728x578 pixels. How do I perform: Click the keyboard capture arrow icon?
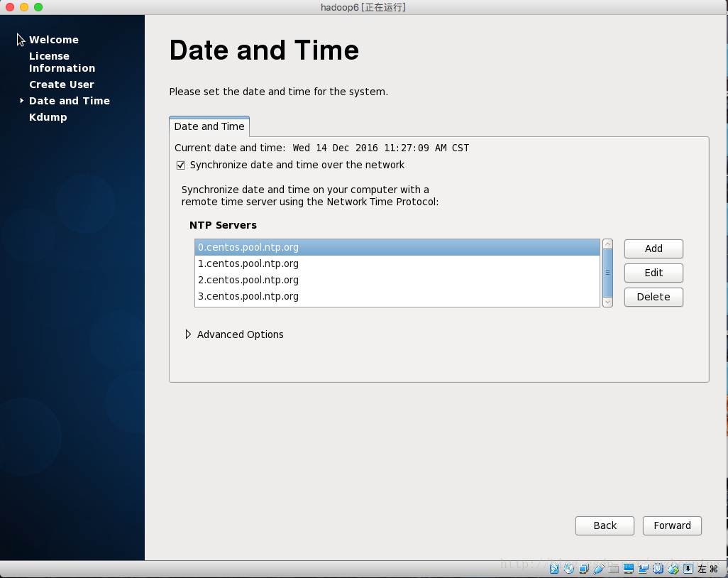coord(688,569)
